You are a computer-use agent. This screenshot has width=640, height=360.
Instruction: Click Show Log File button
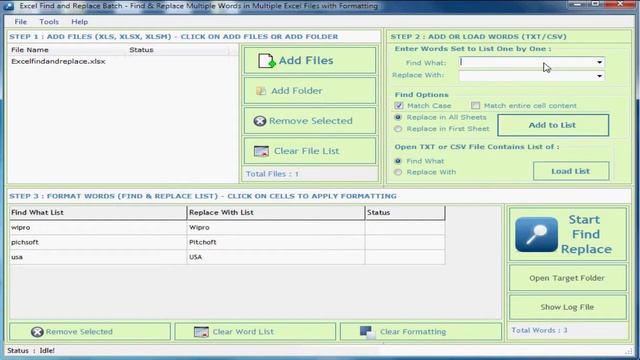click(x=567, y=307)
